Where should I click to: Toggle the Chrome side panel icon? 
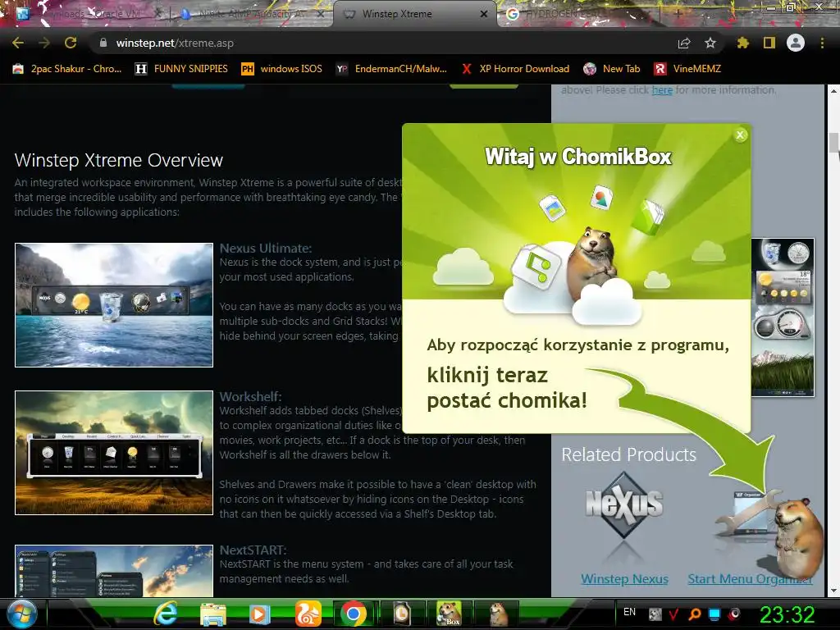click(769, 43)
